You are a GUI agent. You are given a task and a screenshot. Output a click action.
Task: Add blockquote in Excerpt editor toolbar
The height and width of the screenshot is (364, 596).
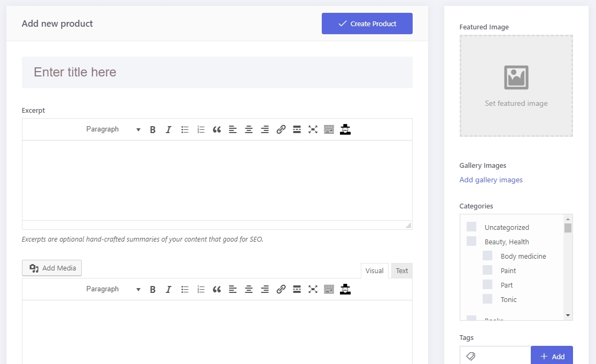216,129
